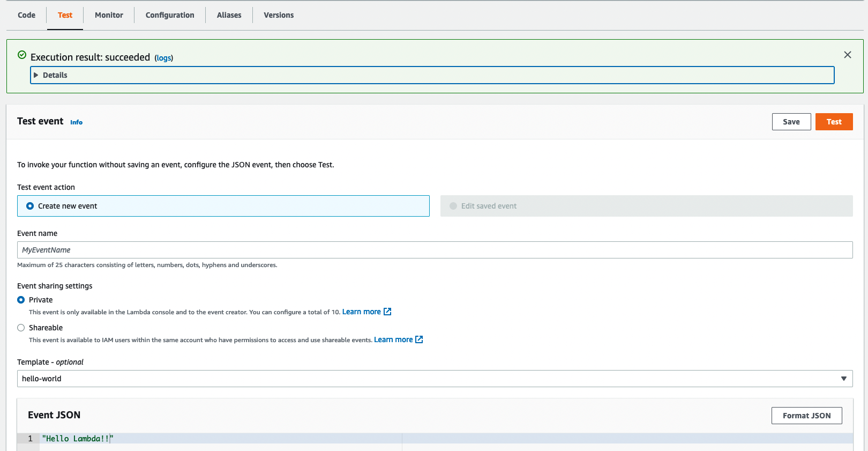Click the Format JSON button
Viewport: 868px width, 451px height.
(x=807, y=416)
